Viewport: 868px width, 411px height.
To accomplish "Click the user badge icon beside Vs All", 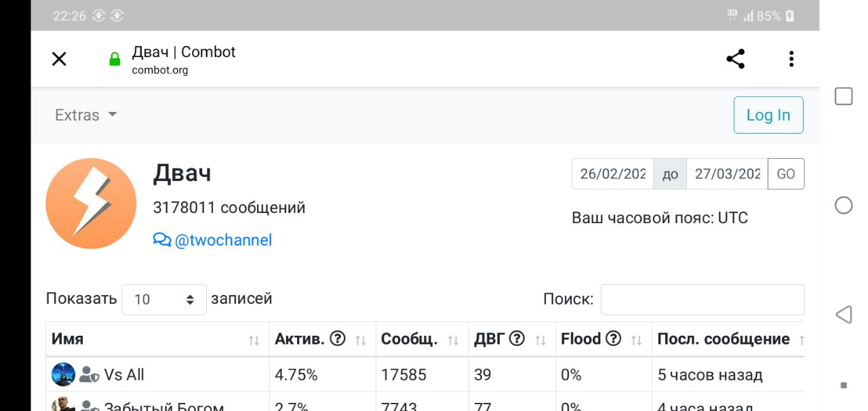I will pyautogui.click(x=90, y=374).
